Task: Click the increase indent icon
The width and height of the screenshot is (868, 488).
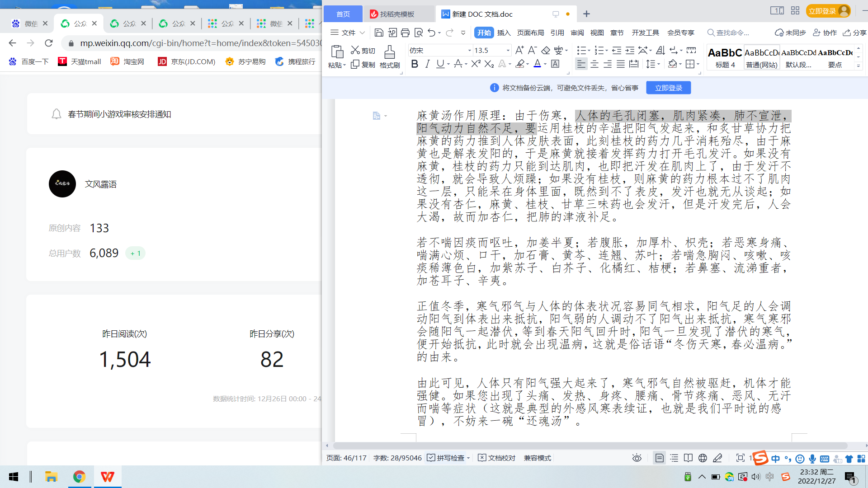Action: coord(630,50)
